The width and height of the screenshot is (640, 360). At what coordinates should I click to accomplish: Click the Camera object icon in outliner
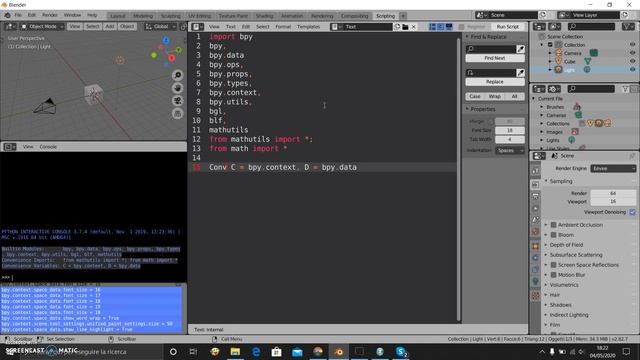pos(558,53)
